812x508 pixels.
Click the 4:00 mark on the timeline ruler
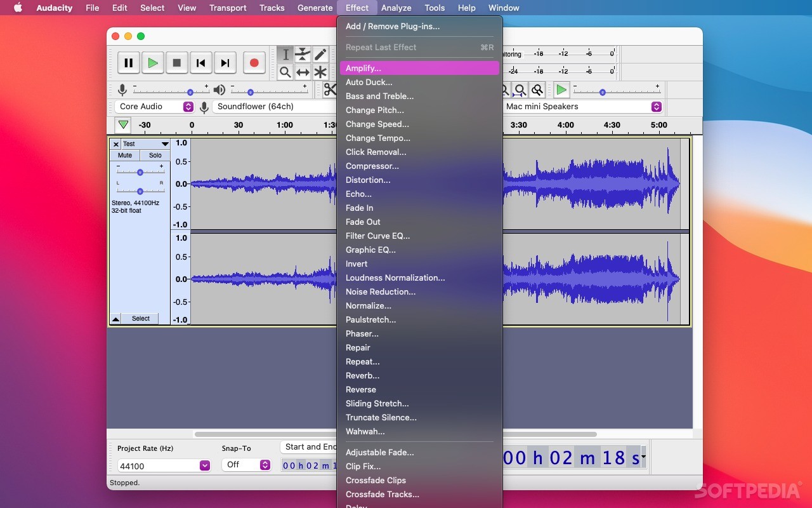566,125
